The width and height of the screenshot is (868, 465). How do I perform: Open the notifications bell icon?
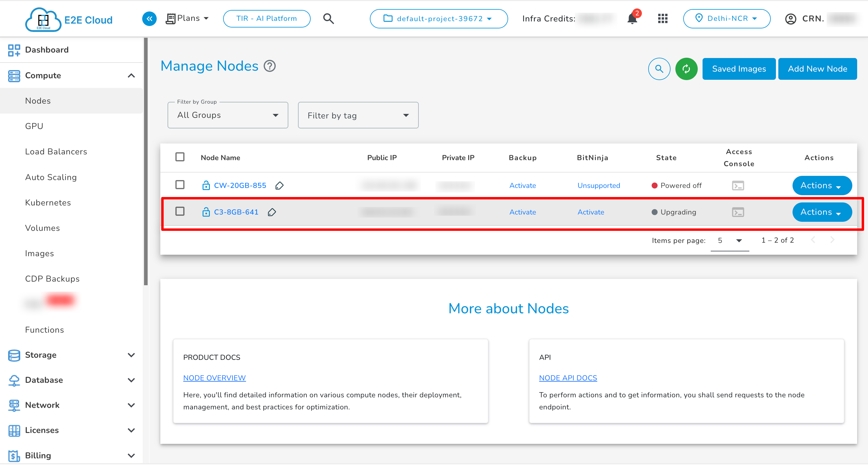tap(632, 18)
